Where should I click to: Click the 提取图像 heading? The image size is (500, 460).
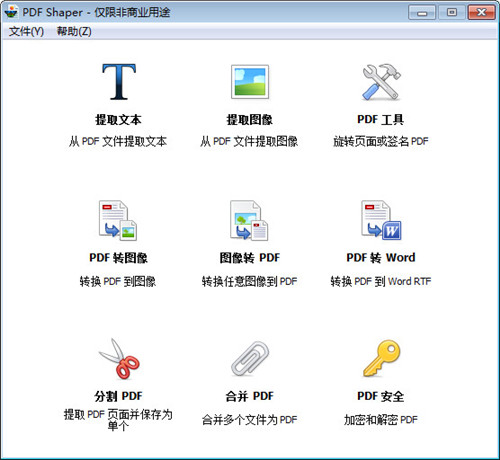click(x=249, y=120)
